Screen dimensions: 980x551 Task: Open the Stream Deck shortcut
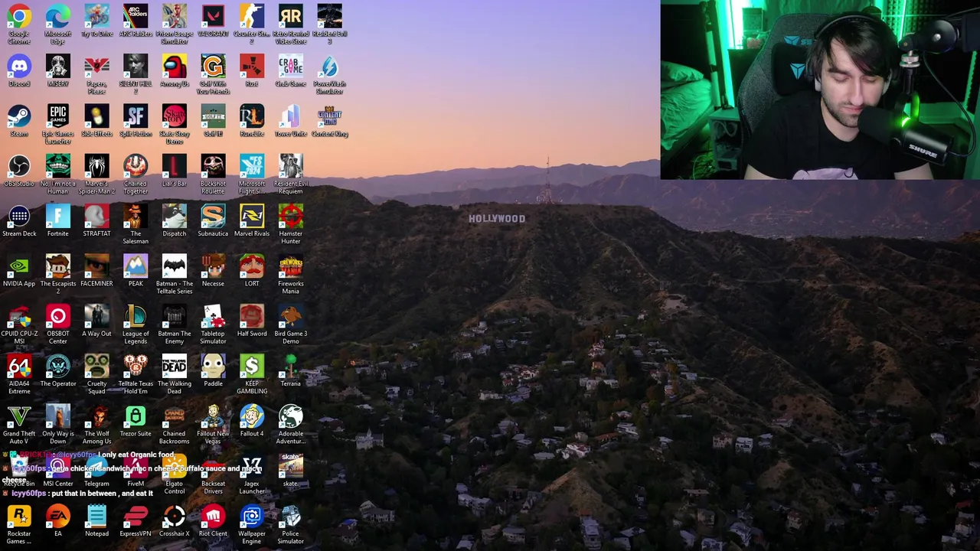coord(19,216)
